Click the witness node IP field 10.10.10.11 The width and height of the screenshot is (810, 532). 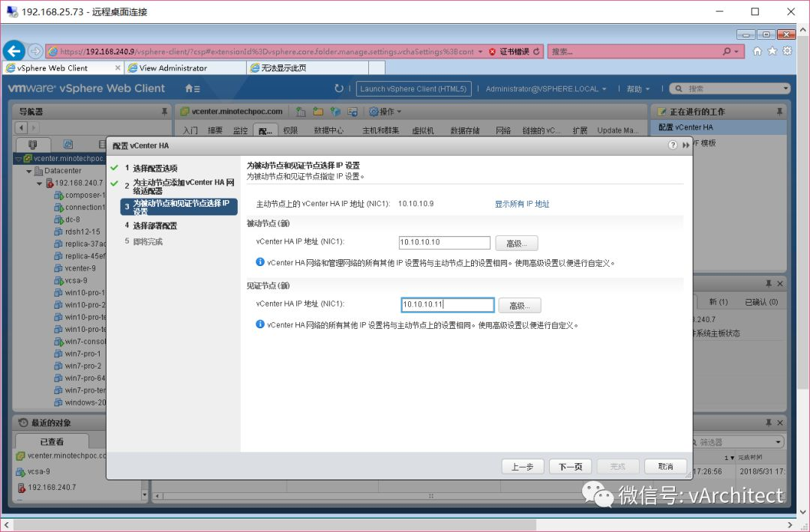tap(447, 304)
